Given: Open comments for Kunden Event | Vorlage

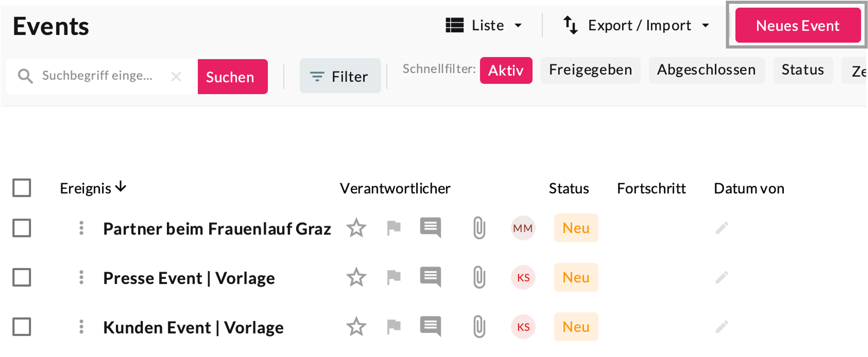Looking at the screenshot, I should point(430,326).
